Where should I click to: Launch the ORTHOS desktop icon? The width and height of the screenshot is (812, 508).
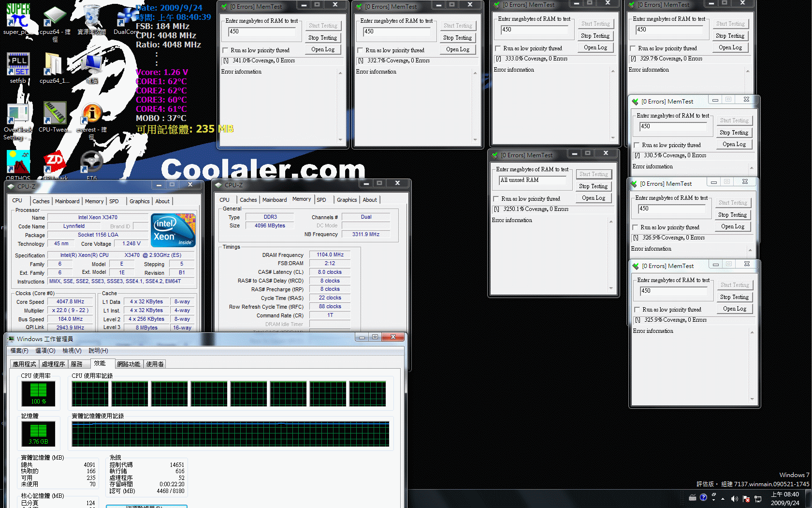coord(18,165)
